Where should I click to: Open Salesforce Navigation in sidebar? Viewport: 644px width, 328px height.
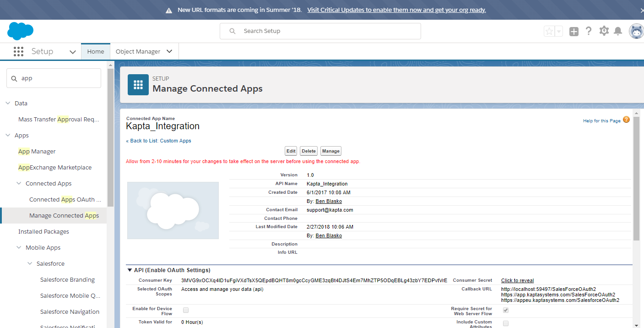pos(70,312)
